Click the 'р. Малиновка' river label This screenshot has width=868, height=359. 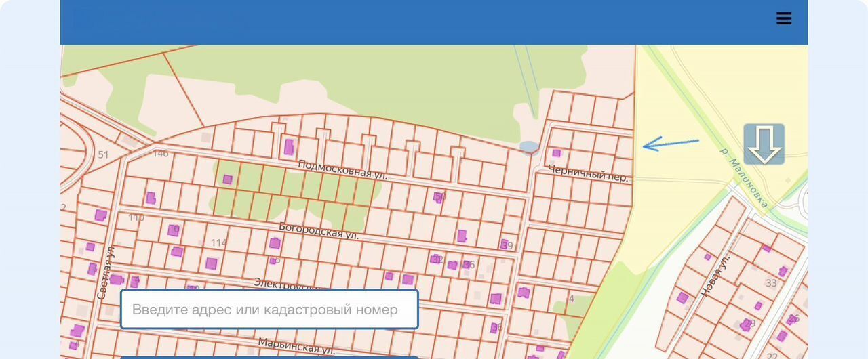click(x=744, y=179)
